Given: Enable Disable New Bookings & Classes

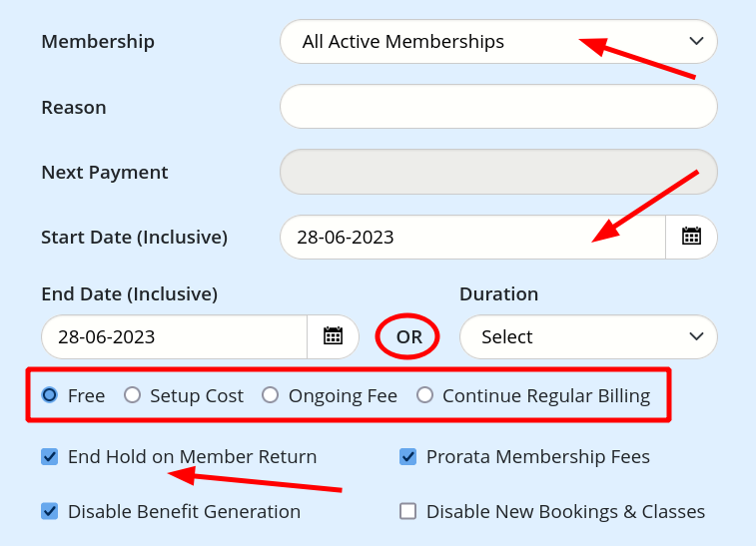Looking at the screenshot, I should [407, 511].
